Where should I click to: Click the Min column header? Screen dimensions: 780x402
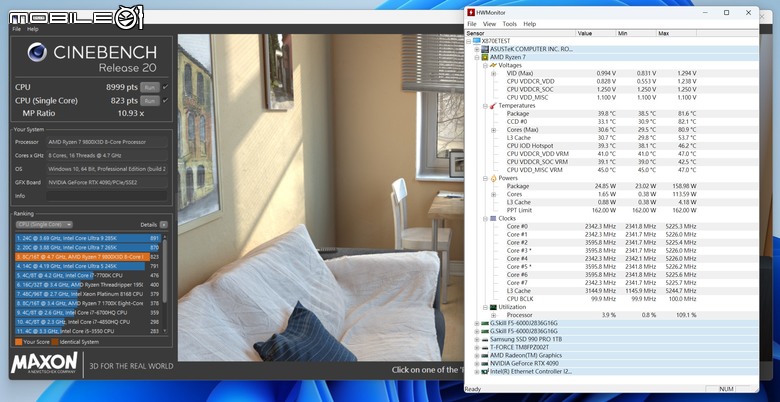(636, 33)
